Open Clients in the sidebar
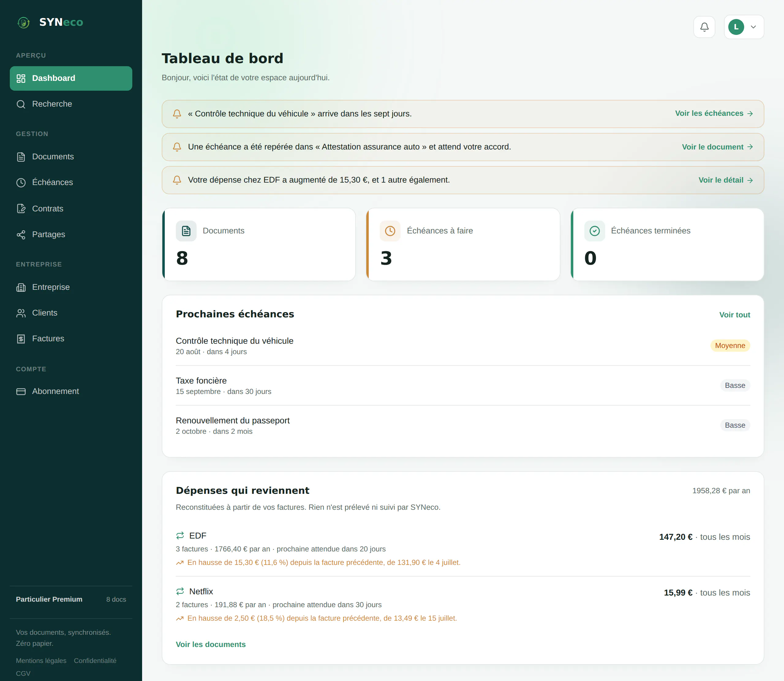The image size is (784, 681). pos(71,313)
